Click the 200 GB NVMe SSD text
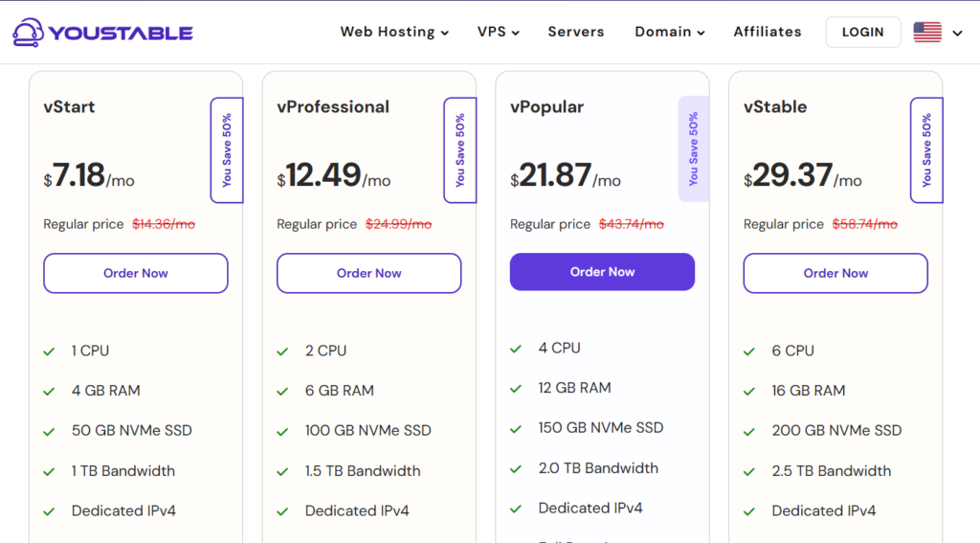Screen dimensions: 980x543 coord(836,431)
